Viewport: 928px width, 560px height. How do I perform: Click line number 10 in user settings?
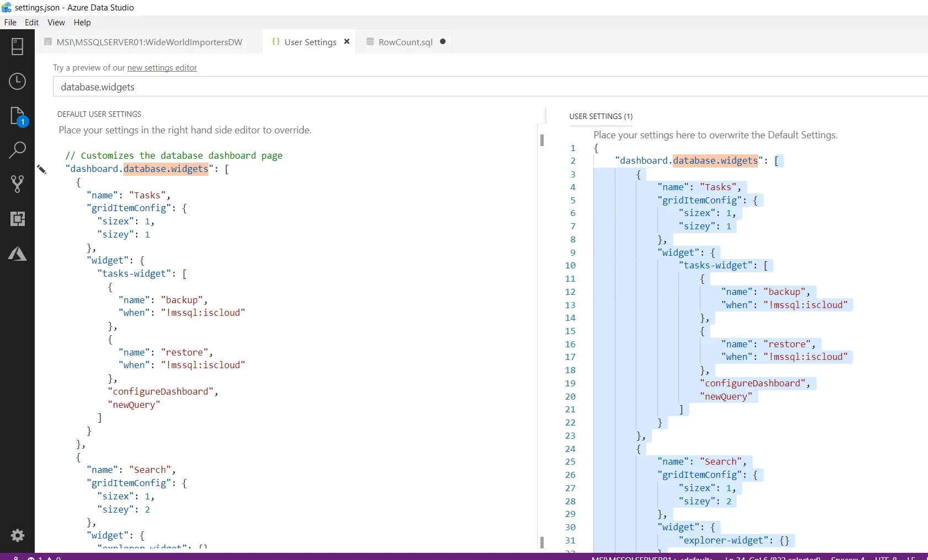coord(570,266)
